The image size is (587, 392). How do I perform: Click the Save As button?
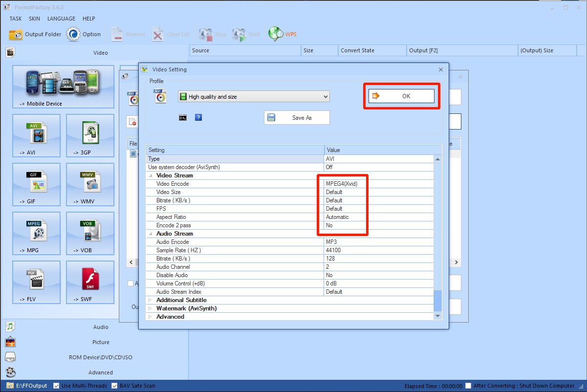pyautogui.click(x=297, y=118)
